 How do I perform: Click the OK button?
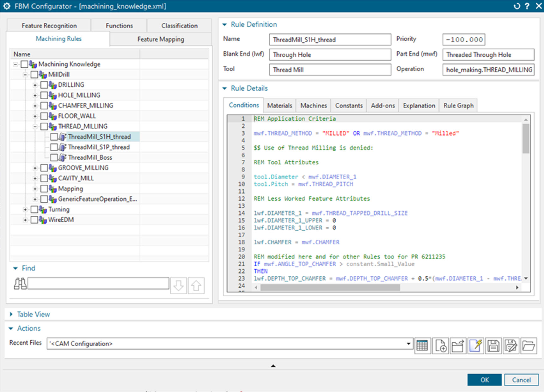pyautogui.click(x=484, y=380)
